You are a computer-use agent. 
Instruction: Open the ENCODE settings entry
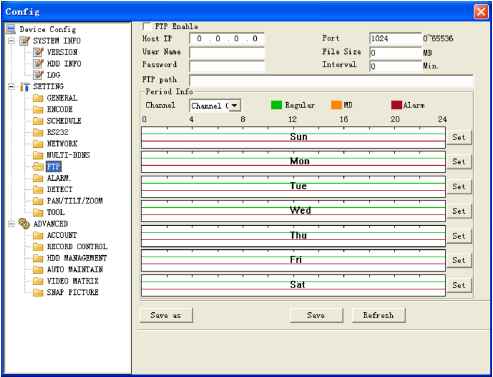click(60, 109)
